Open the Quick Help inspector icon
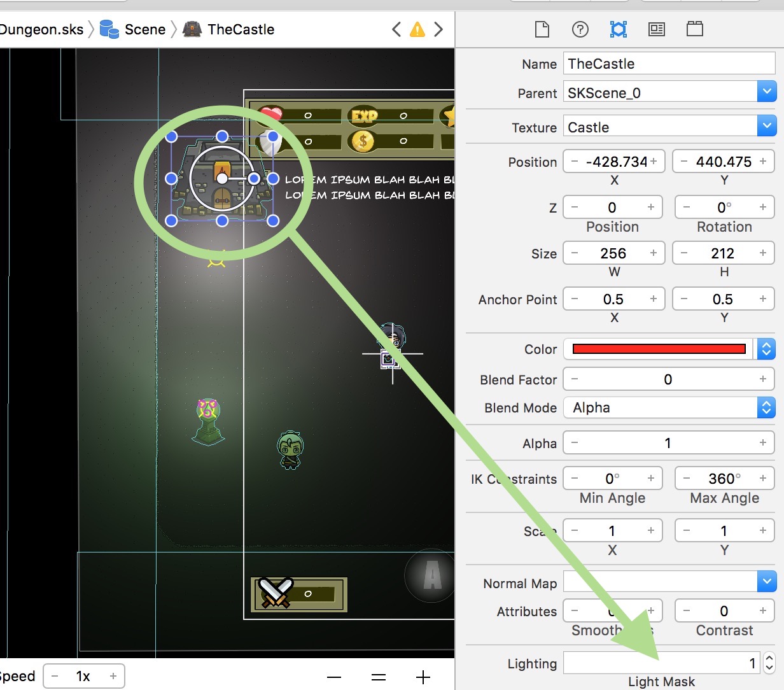This screenshot has width=784, height=690. [580, 29]
